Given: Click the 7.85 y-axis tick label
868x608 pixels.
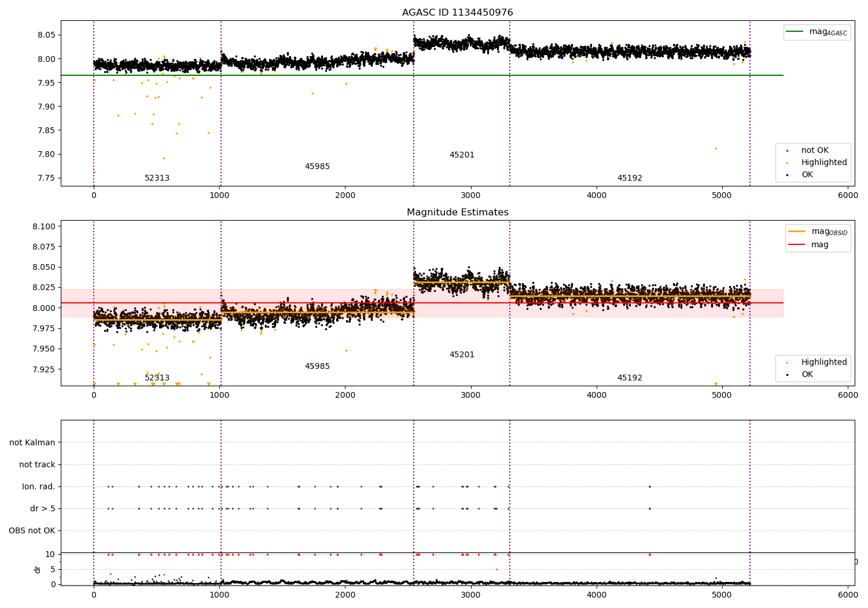Looking at the screenshot, I should click(47, 130).
